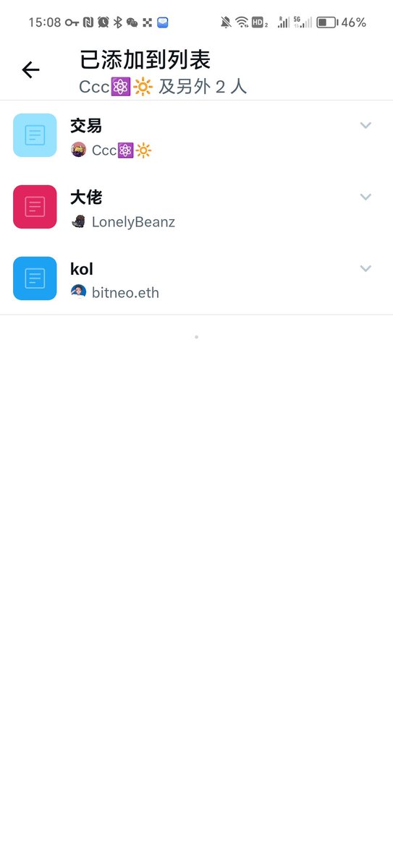Screen dimensions: 393x868
Task: Tap the red 大佬 list icon
Action: coord(35,207)
